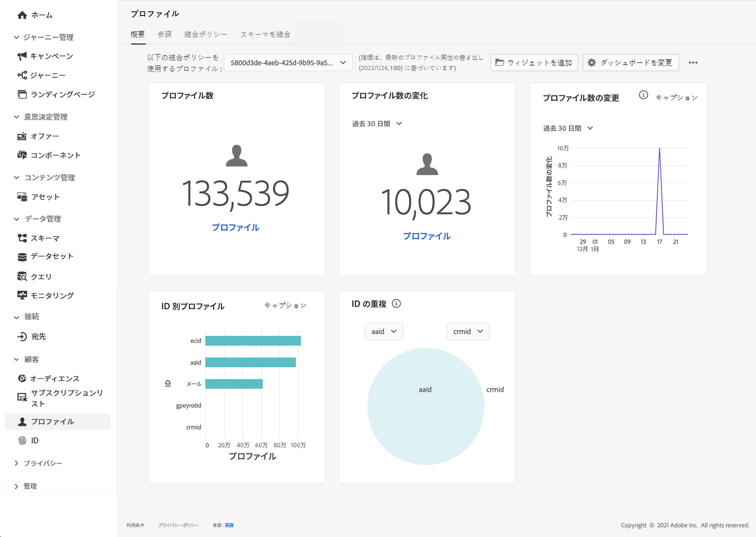This screenshot has height=537, width=756.
Task: Click the Home icon in sidebar
Action: [x=22, y=15]
